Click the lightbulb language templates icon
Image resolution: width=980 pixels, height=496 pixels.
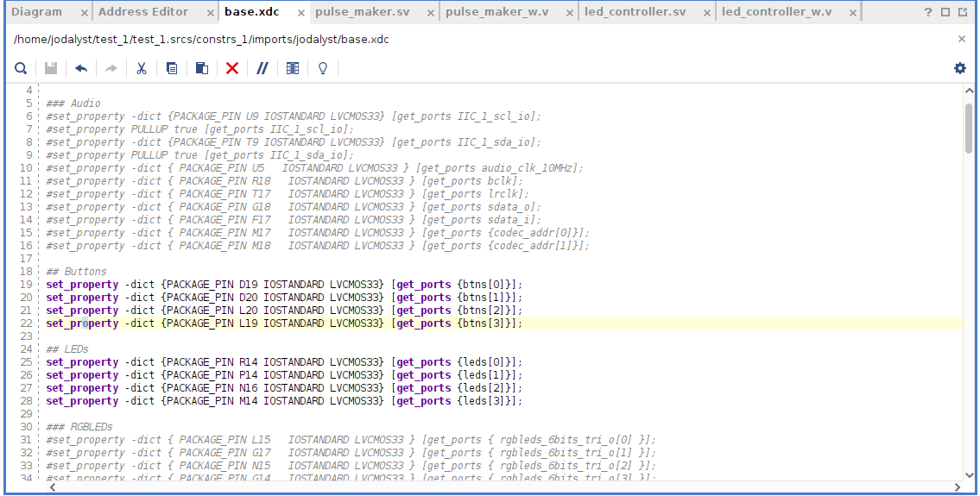tap(323, 68)
